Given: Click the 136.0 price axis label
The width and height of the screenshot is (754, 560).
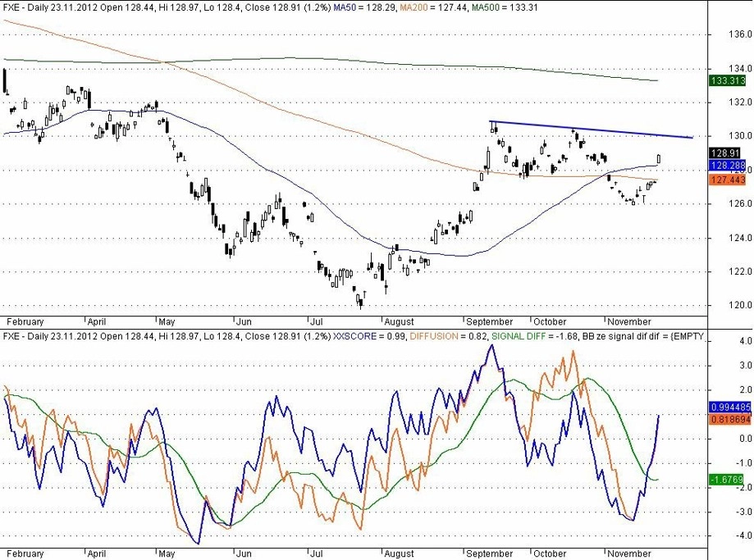Looking at the screenshot, I should click(739, 34).
